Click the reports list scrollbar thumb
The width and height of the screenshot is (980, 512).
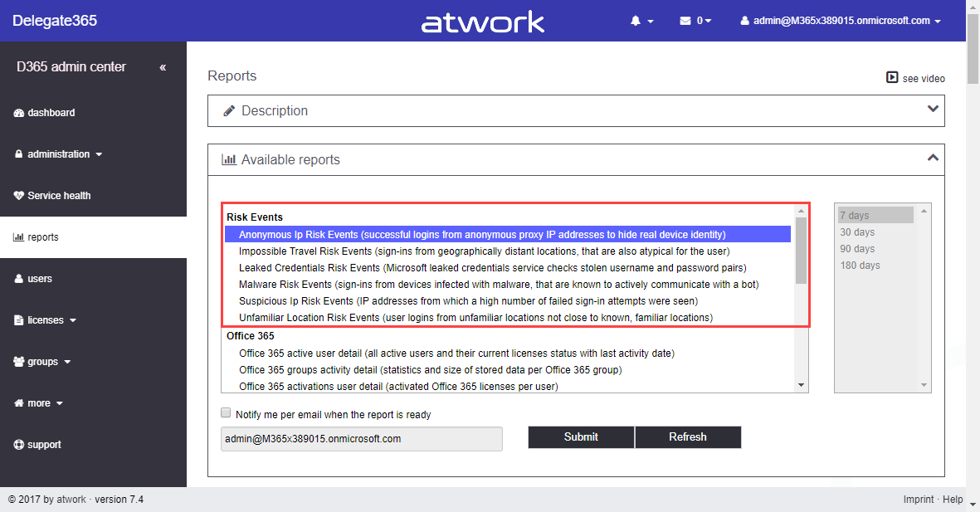(x=802, y=251)
